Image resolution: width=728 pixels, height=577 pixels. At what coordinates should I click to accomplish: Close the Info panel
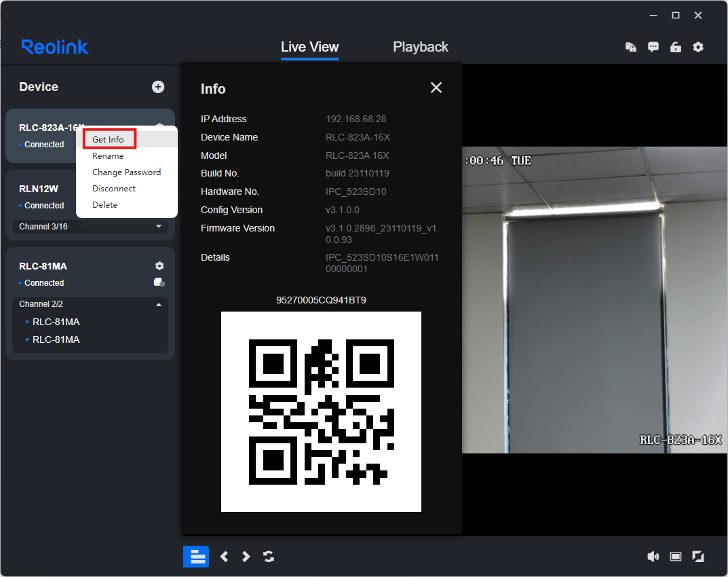point(436,88)
